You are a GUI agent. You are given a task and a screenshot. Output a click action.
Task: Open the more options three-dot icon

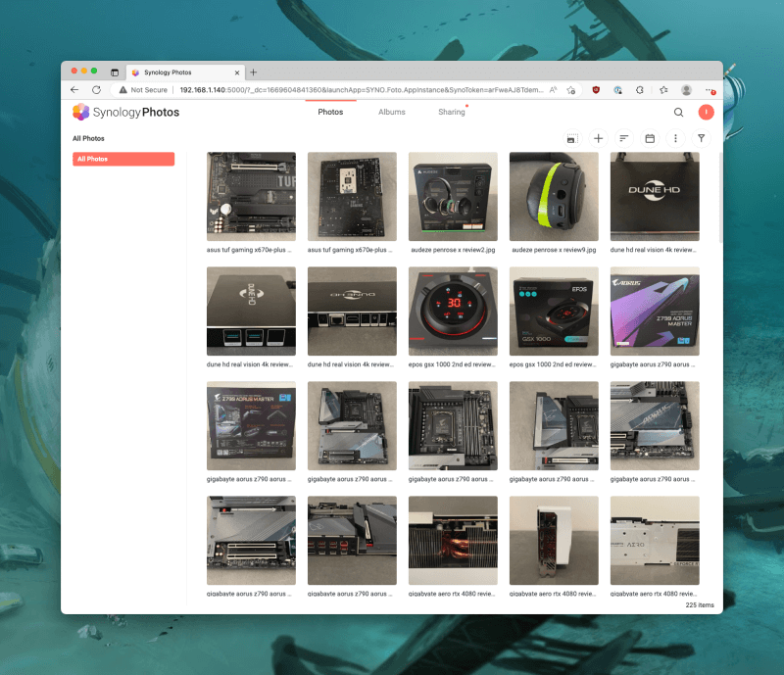(676, 138)
